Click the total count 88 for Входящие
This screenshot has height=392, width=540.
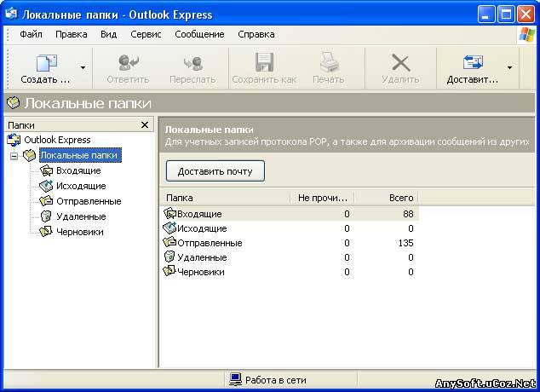pyautogui.click(x=408, y=214)
